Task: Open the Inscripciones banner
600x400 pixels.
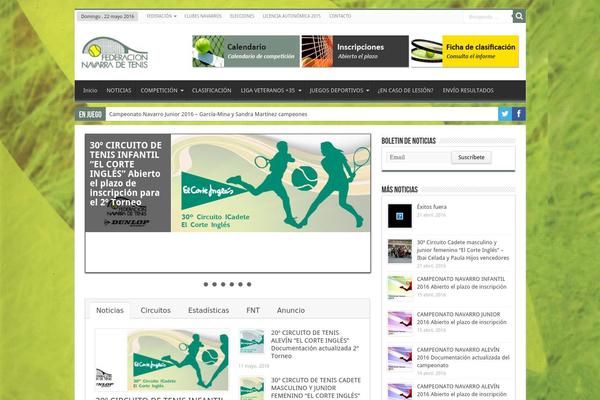Action: (355, 51)
